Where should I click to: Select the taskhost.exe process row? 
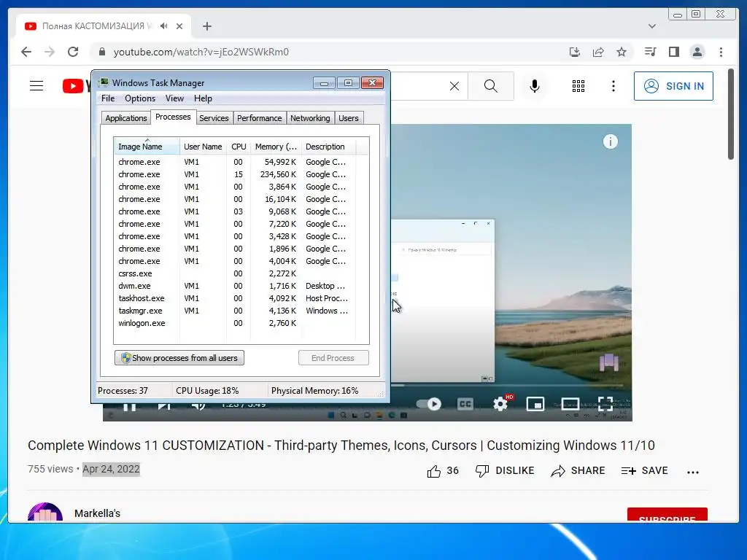[x=235, y=298]
